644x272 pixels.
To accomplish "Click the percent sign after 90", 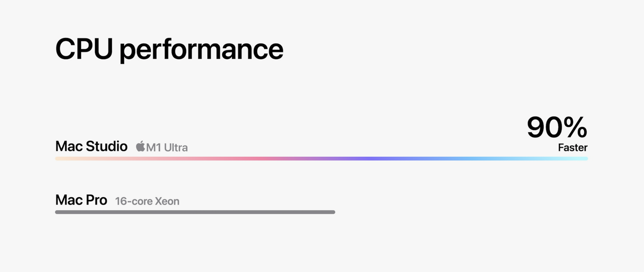I will click(575, 127).
